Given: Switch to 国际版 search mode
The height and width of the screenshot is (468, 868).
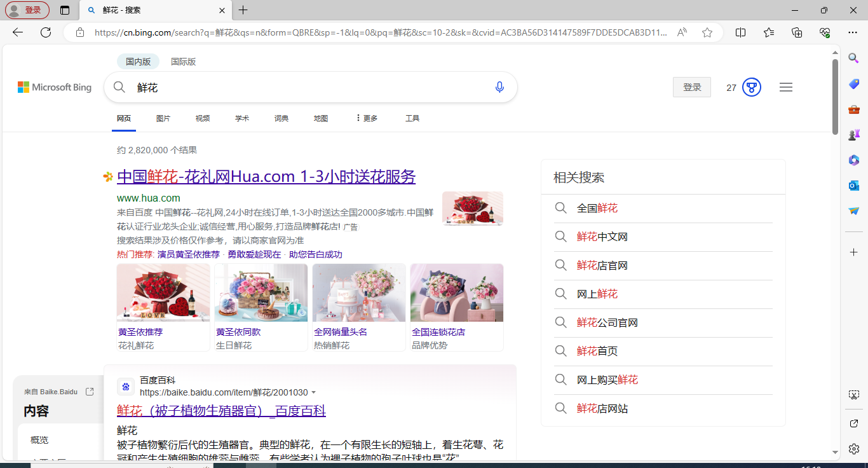Looking at the screenshot, I should point(183,62).
